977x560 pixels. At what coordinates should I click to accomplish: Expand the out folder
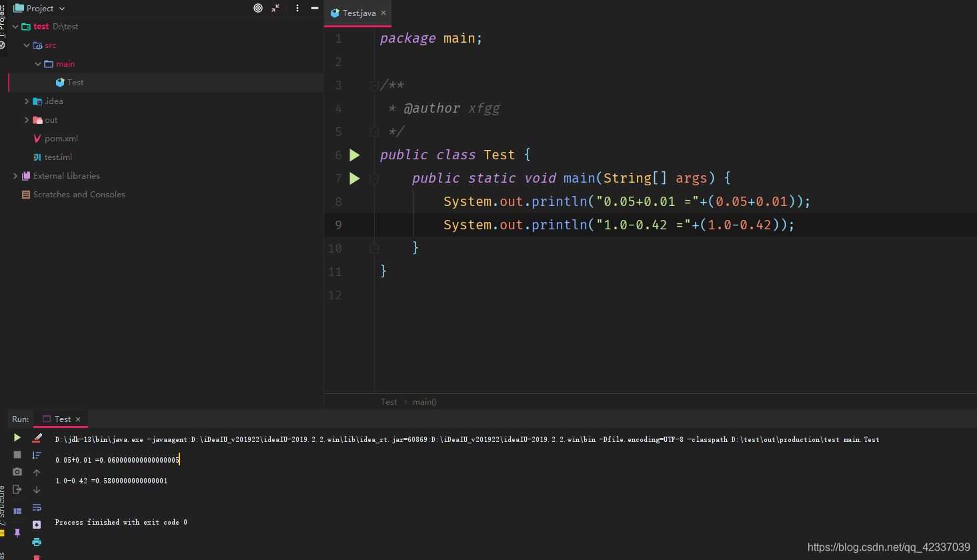(x=27, y=120)
